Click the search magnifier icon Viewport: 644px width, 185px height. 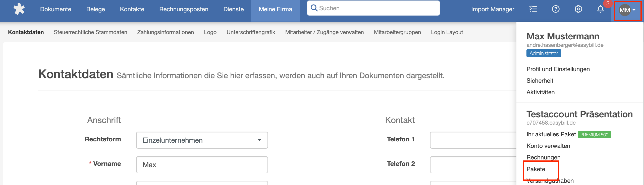pyautogui.click(x=314, y=8)
